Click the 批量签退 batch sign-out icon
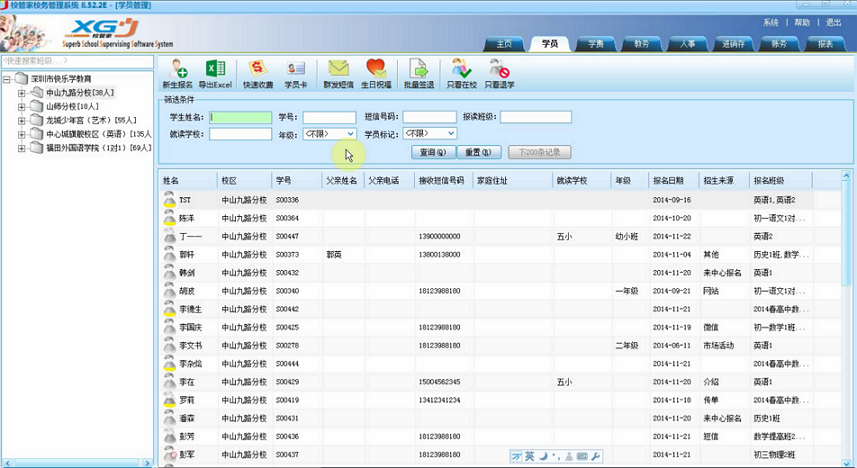 pyautogui.click(x=419, y=69)
